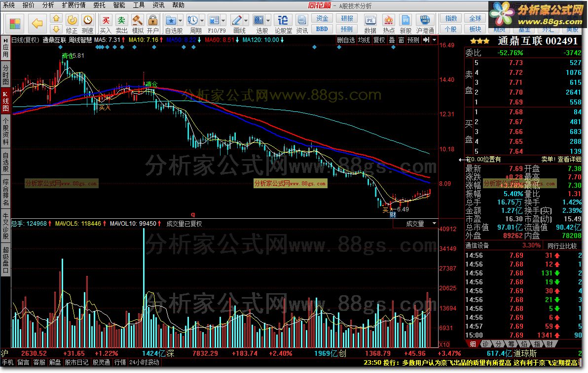Open the 测速 clock icon
588x373 pixels.
(x=88, y=20)
